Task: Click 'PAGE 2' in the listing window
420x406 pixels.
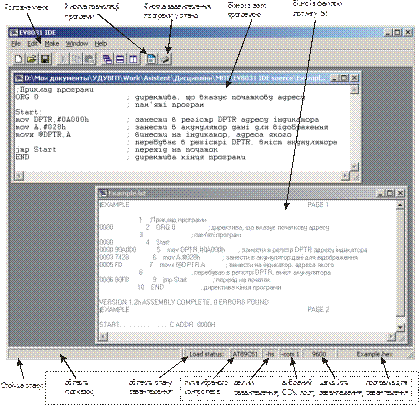Action: (x=318, y=310)
